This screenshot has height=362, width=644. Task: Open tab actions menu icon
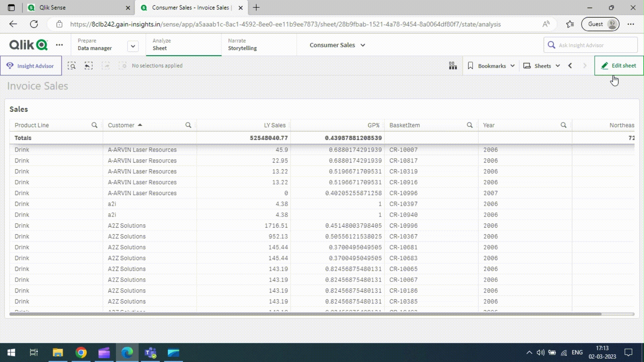click(x=11, y=7)
